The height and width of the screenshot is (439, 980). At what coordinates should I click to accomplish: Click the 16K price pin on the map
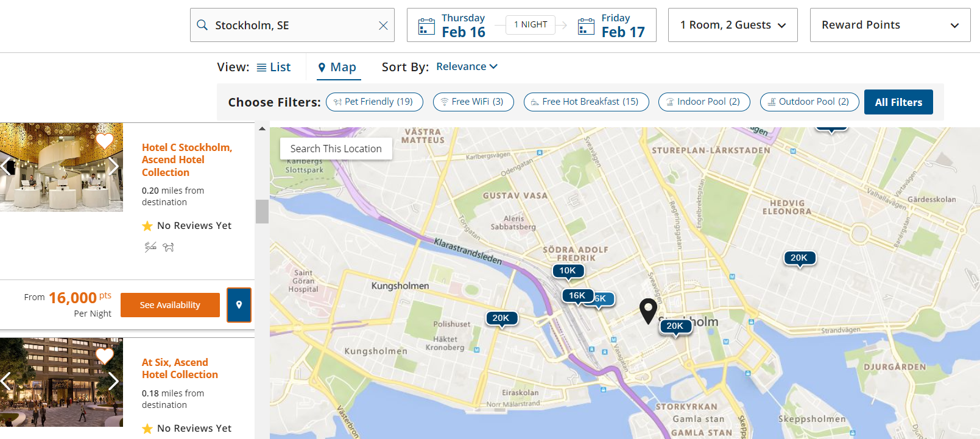(x=576, y=296)
